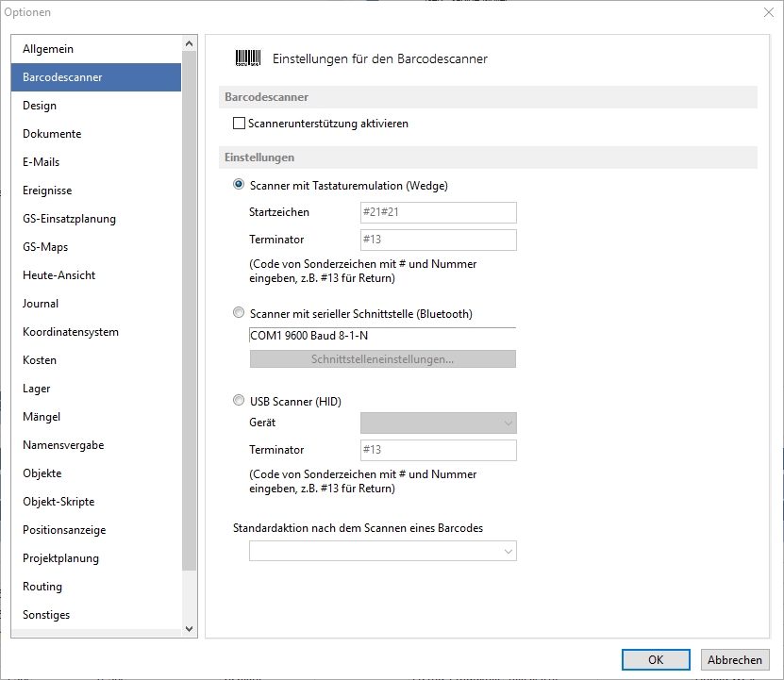Select the Journal category
Viewport: 784px width, 680px height.
pos(96,304)
